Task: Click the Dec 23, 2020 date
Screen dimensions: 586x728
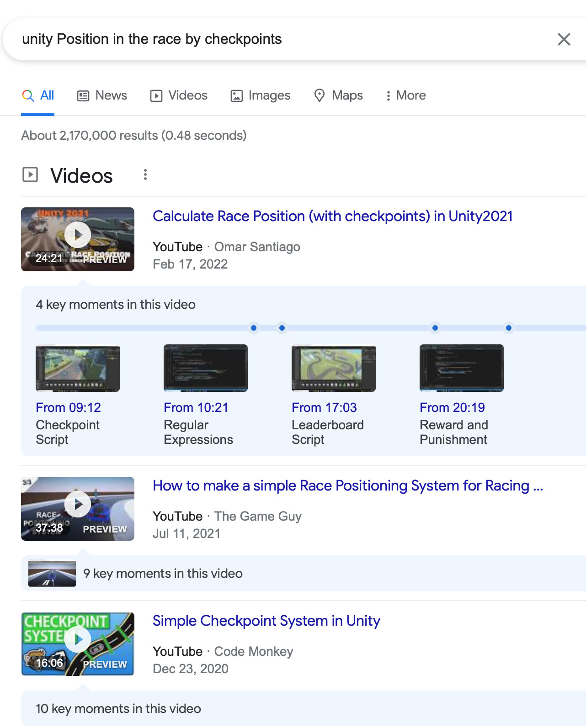Action: point(191,669)
